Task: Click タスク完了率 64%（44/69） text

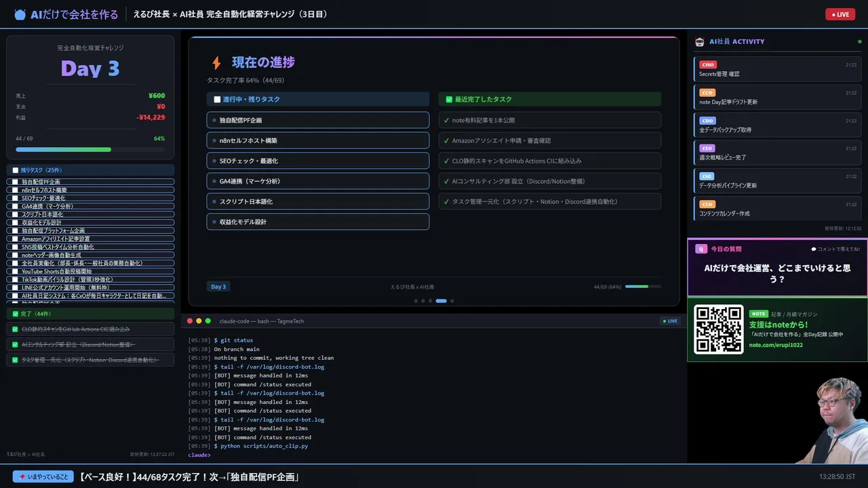Action: click(x=245, y=80)
